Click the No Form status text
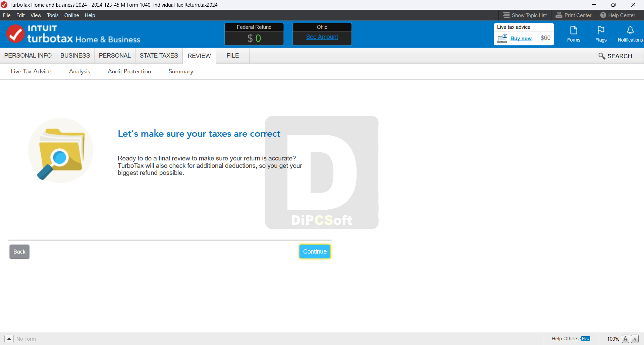Viewport: 644px width, 345px height. [x=26, y=339]
